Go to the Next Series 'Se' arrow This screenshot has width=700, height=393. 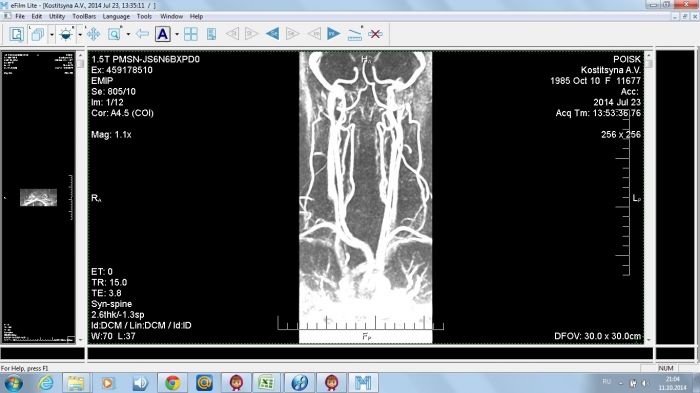292,34
